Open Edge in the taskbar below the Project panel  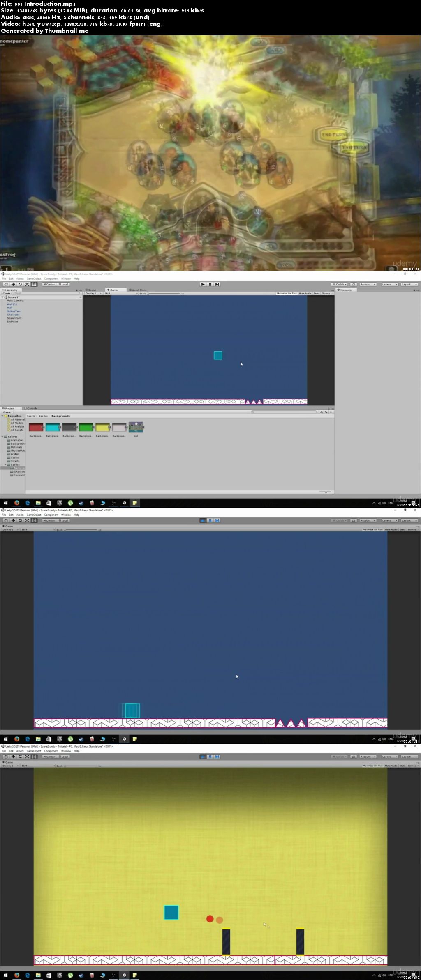click(x=28, y=503)
